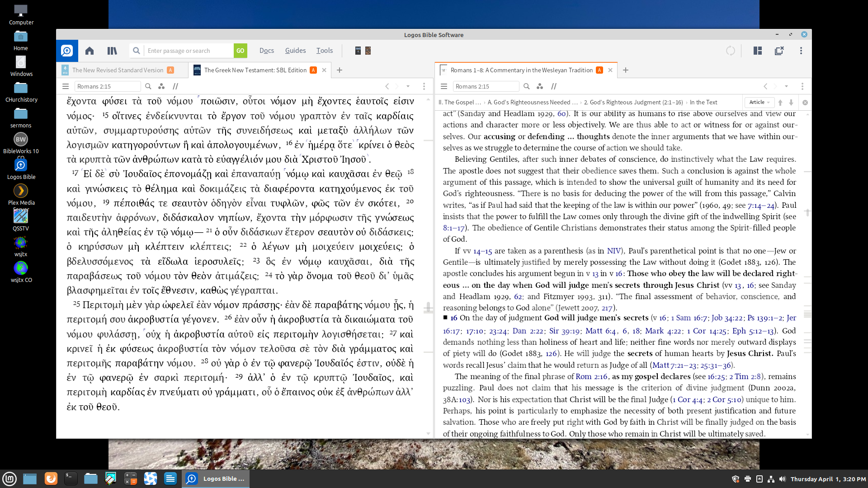Click the parallel resources icon in commentary panel
868x488 pixels.
(x=540, y=86)
